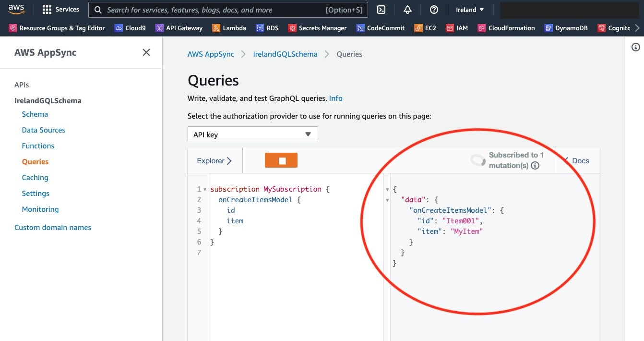The image size is (644, 341).
Task: Open the help question mark menu
Action: coord(434,10)
